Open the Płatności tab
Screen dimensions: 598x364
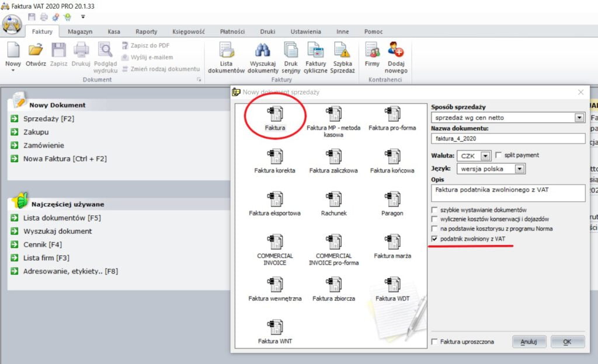tap(232, 32)
